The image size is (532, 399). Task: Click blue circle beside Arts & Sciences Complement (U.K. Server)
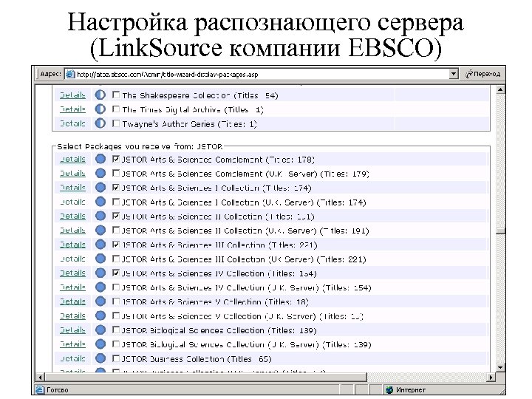(100, 173)
